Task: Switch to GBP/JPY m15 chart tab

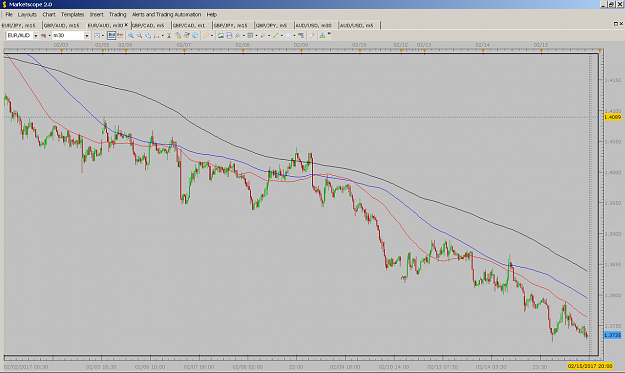Action: [x=231, y=25]
